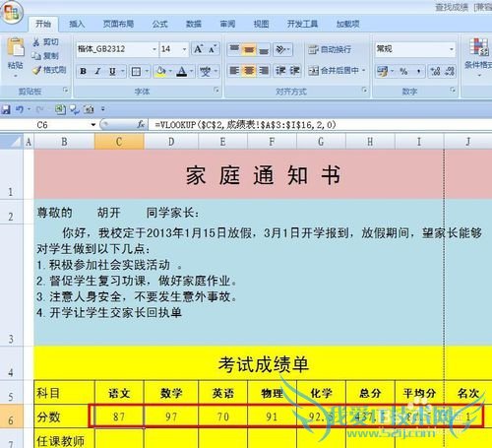The height and width of the screenshot is (448, 492).
Task: Select column C header
Action: point(119,142)
